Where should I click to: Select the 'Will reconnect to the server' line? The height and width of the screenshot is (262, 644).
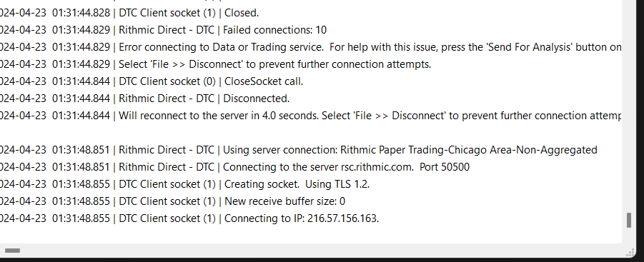point(310,116)
